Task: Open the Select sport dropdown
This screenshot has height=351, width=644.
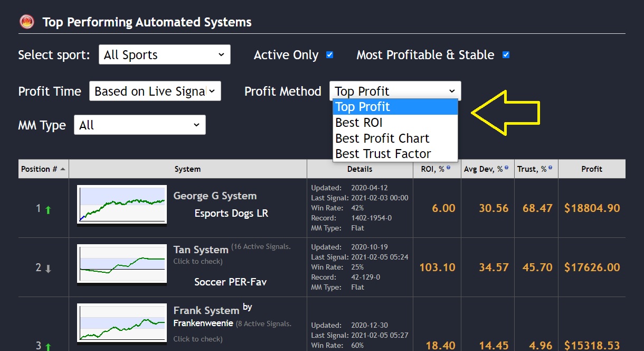Action: 165,54
